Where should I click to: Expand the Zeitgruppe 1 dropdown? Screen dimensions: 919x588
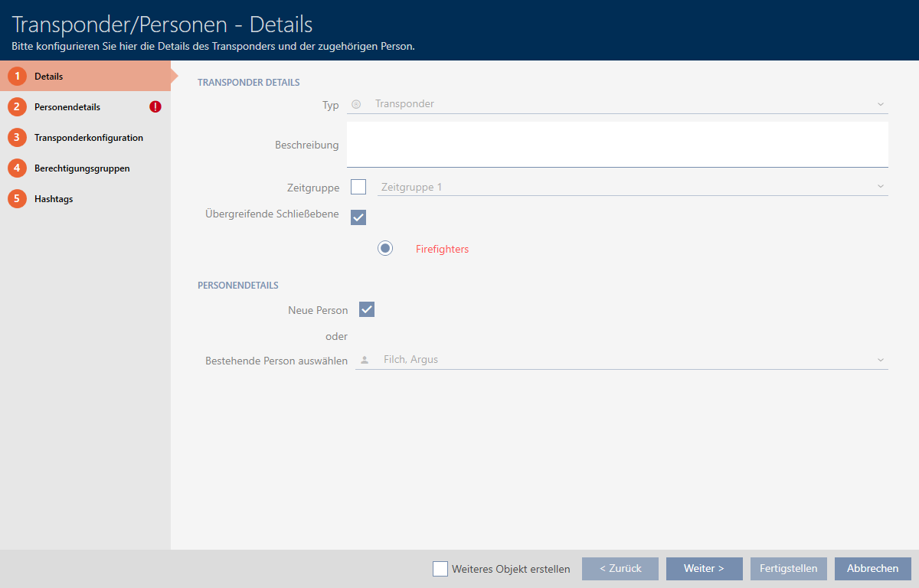[x=880, y=187]
